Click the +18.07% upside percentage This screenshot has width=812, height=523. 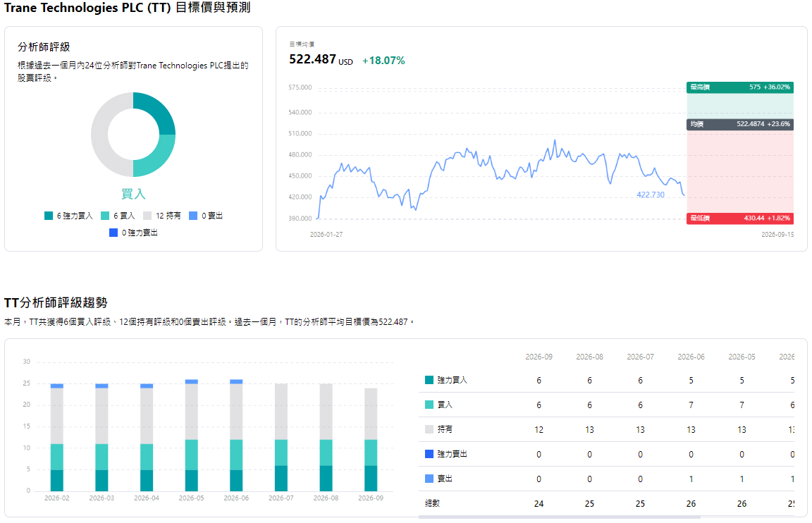tap(383, 61)
